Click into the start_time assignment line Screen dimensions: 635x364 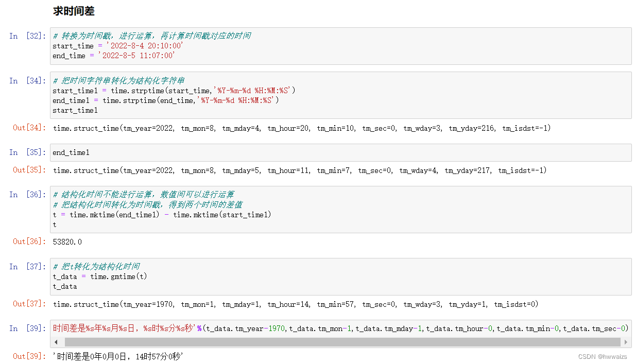[x=118, y=46]
